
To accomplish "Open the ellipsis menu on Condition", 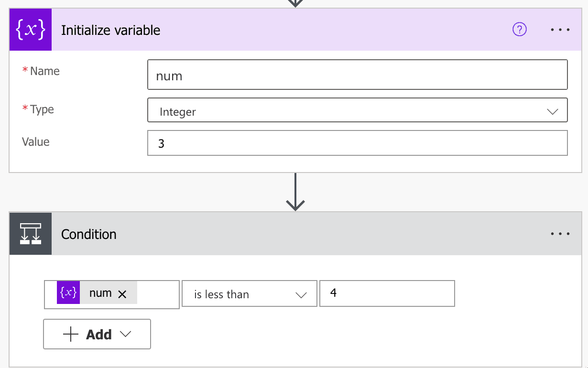I will coord(560,234).
